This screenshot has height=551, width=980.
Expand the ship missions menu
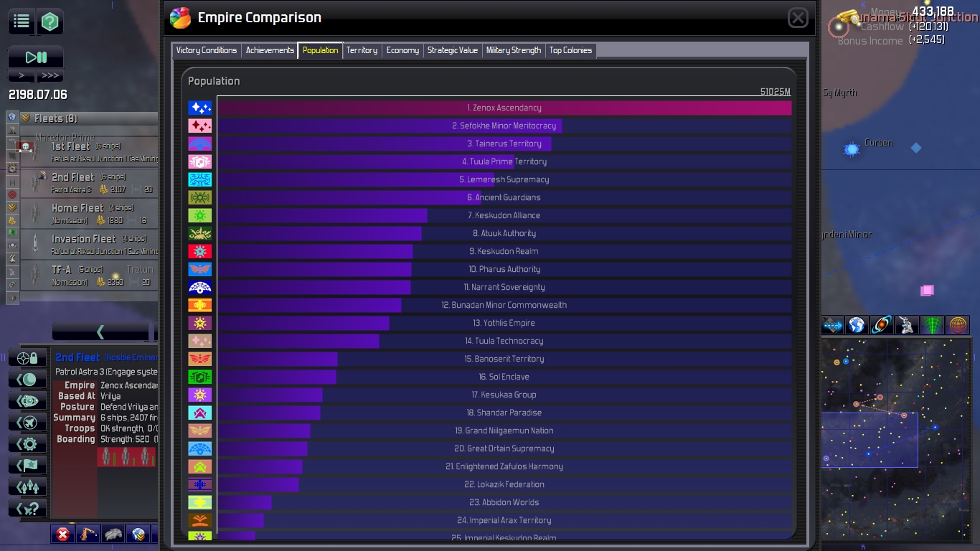pyautogui.click(x=28, y=400)
